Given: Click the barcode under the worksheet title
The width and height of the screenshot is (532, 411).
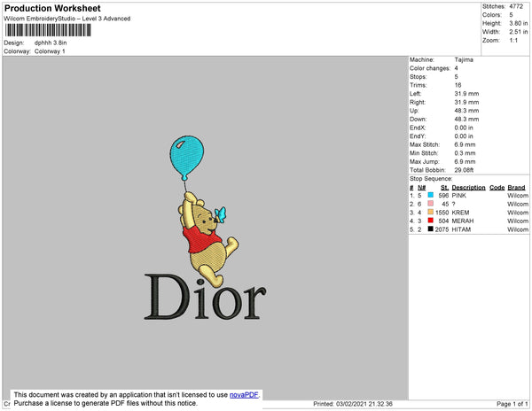Looking at the screenshot, I should click(48, 30).
